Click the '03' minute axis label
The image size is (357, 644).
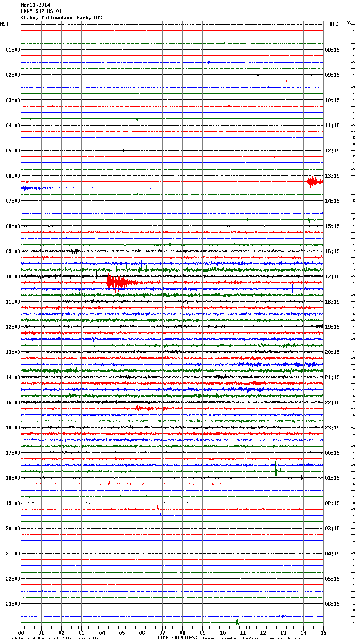pyautogui.click(x=81, y=633)
